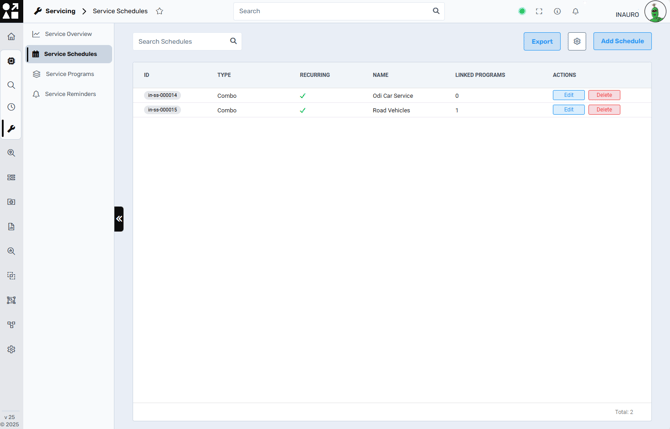Screen dimensions: 670x429
Task: Open notifications bell in top bar
Action: pyautogui.click(x=575, y=12)
